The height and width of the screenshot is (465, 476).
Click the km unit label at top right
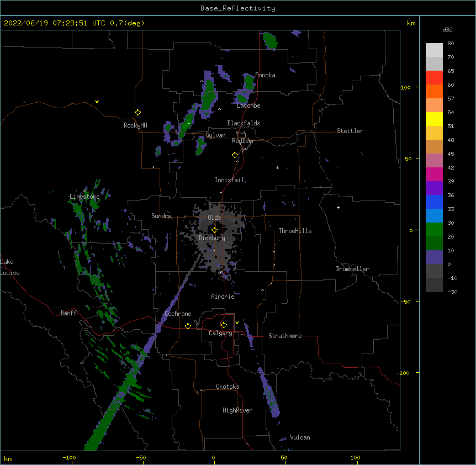411,23
